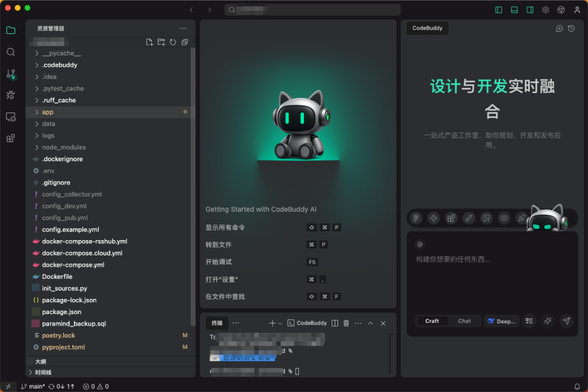Open the Run and Debug view

(11, 95)
